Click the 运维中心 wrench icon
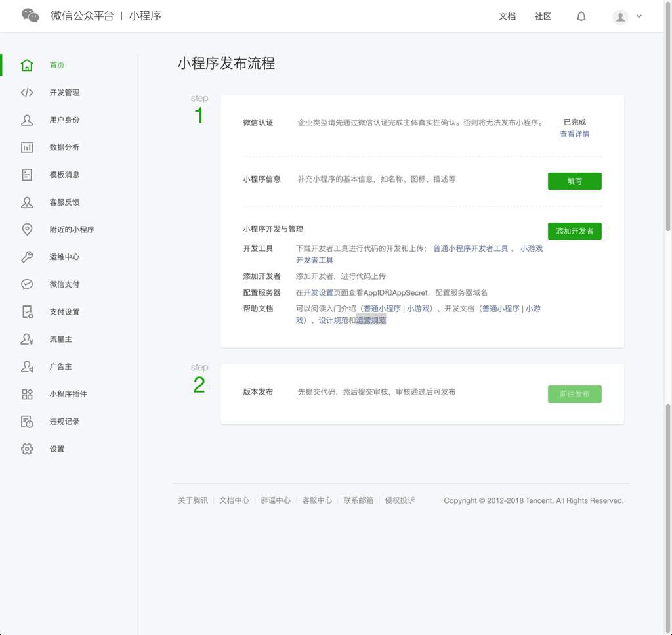The width and height of the screenshot is (672, 635). coord(27,257)
